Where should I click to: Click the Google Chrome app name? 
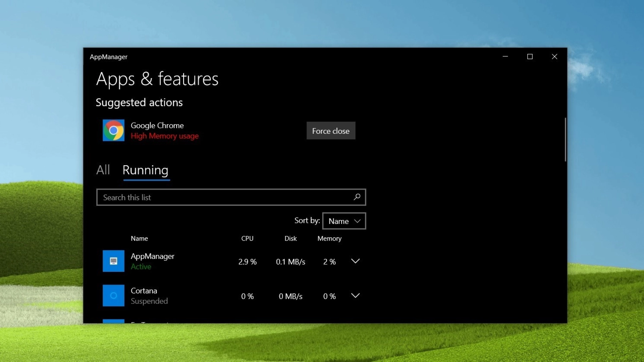pos(157,125)
